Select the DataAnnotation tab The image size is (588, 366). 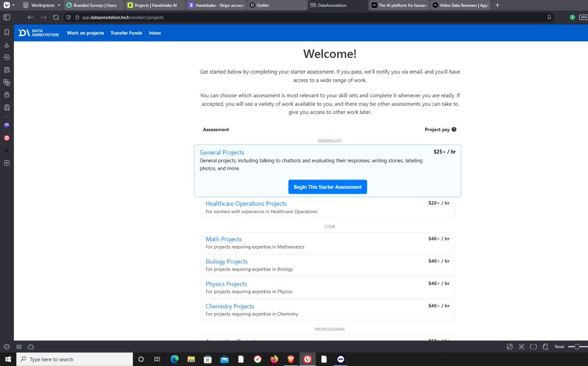click(338, 5)
